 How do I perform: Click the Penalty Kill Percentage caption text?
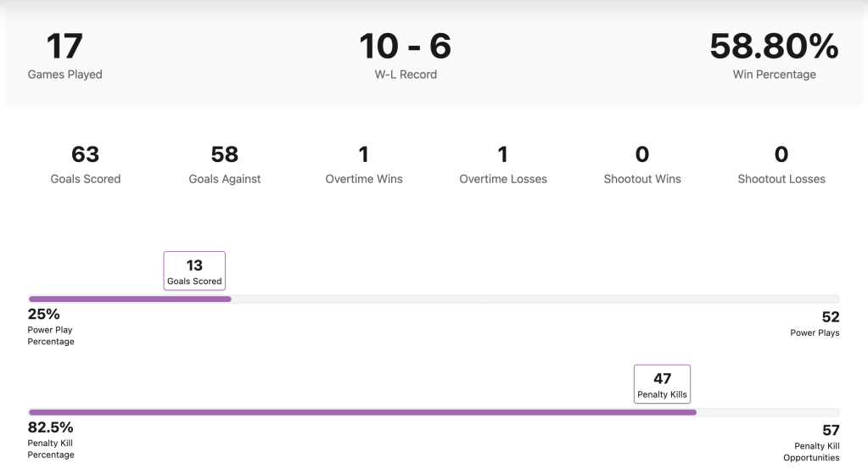click(51, 449)
